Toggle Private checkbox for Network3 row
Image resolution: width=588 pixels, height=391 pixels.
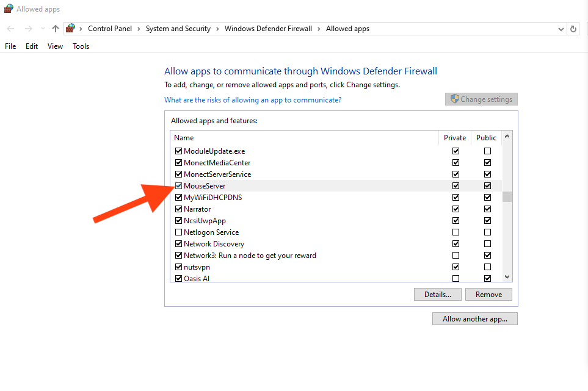[x=456, y=256]
